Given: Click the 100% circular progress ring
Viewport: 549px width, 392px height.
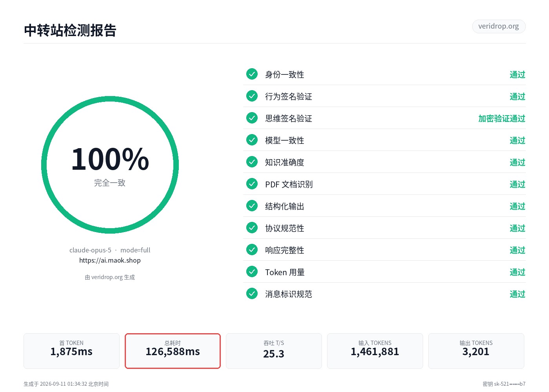Looking at the screenshot, I should coord(110,165).
